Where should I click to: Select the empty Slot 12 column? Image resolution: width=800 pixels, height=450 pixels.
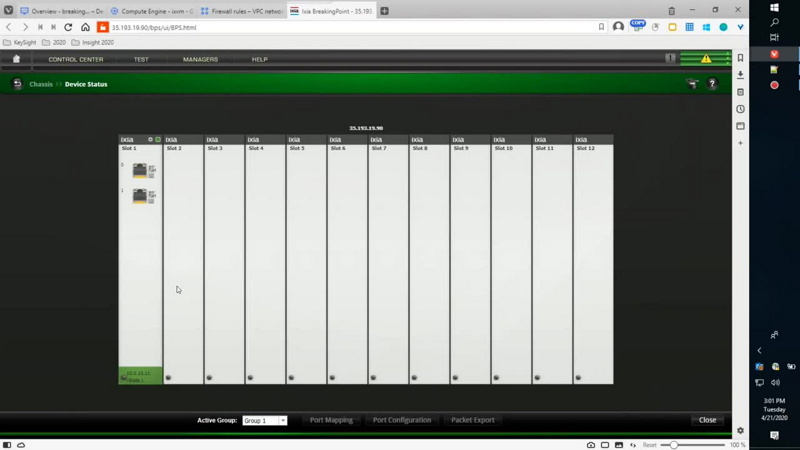[593, 260]
